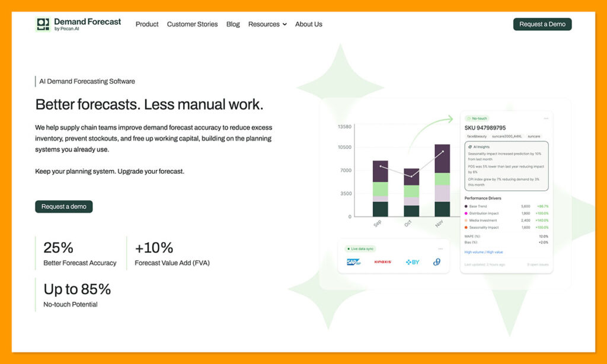
Task: Click the 25% Better Forecast Accuracy stat
Action: click(80, 254)
